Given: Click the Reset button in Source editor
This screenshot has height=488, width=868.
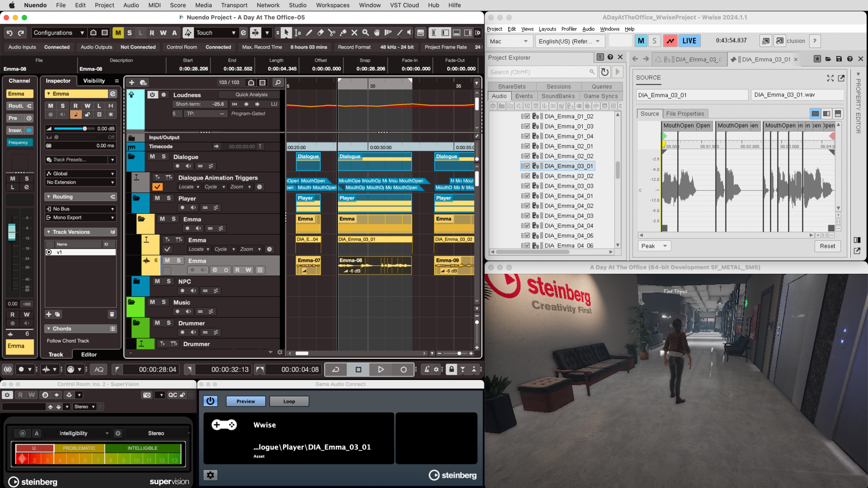Looking at the screenshot, I should point(827,246).
